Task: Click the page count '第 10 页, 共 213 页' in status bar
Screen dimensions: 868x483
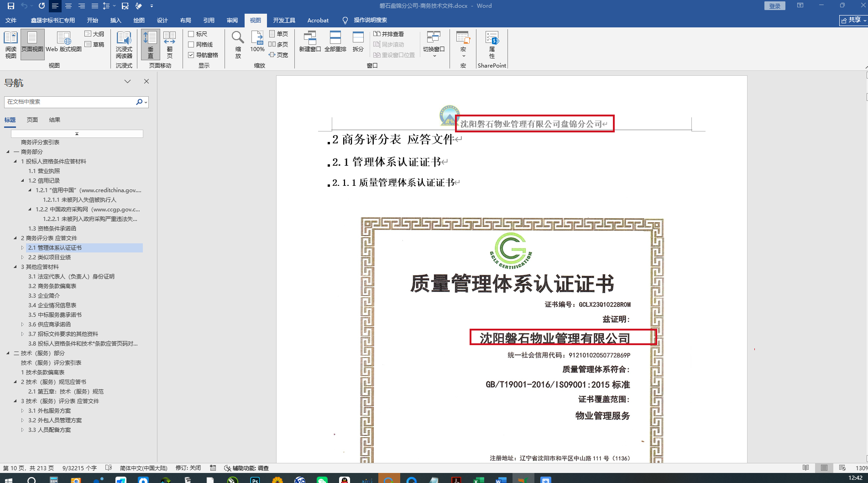Action: pyautogui.click(x=29, y=468)
